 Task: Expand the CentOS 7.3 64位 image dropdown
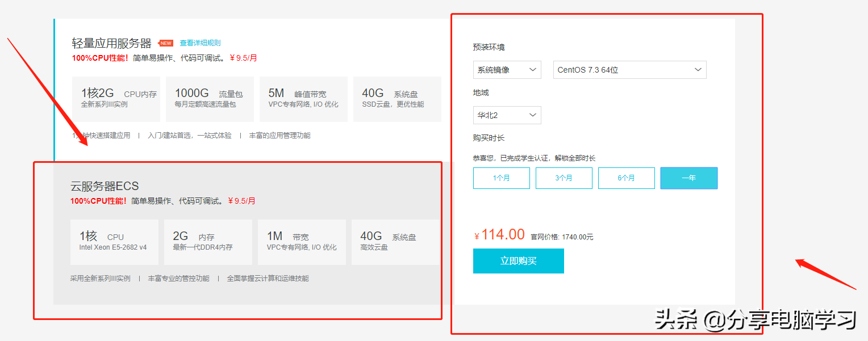point(629,69)
